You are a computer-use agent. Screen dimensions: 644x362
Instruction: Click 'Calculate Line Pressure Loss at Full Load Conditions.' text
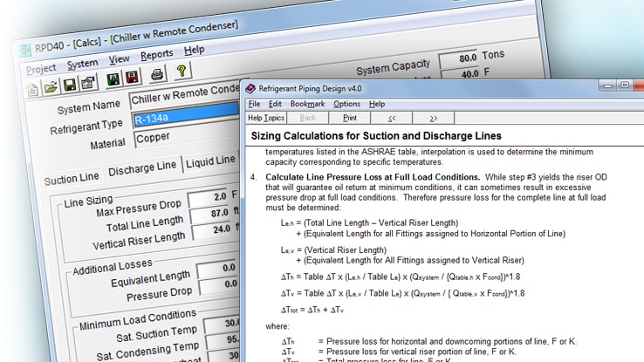373,177
